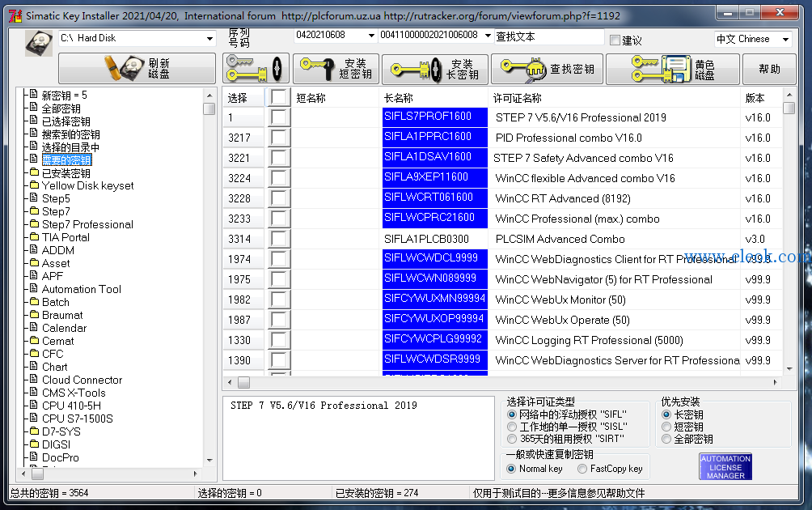The image size is (812, 510).
Task: Click WinCC WebUx Monitor (50) license name
Action: point(560,300)
